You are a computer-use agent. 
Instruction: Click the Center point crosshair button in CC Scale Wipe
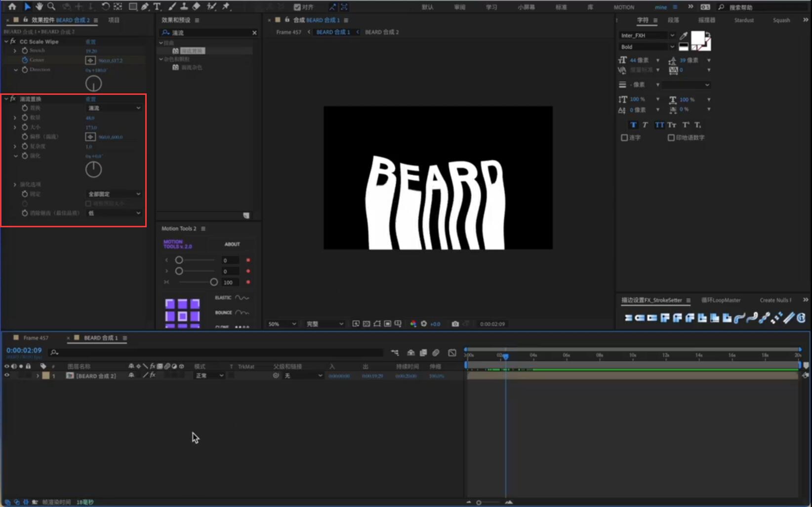click(90, 60)
